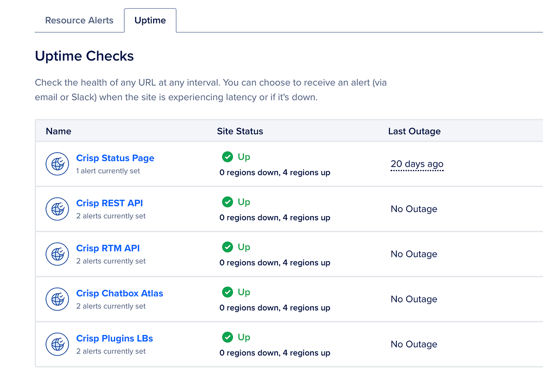The height and width of the screenshot is (392, 543).
Task: Click the globe icon beside Crisp RTM API
Action: click(57, 254)
